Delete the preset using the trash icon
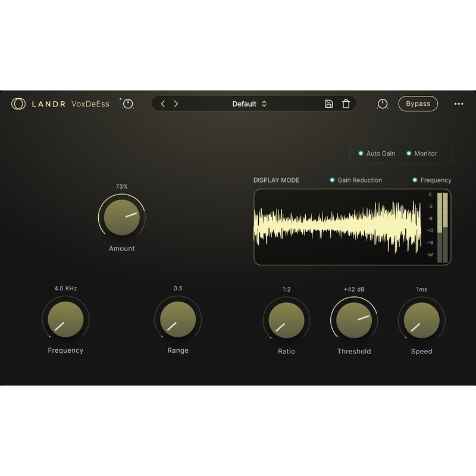The height and width of the screenshot is (476, 476). (345, 104)
